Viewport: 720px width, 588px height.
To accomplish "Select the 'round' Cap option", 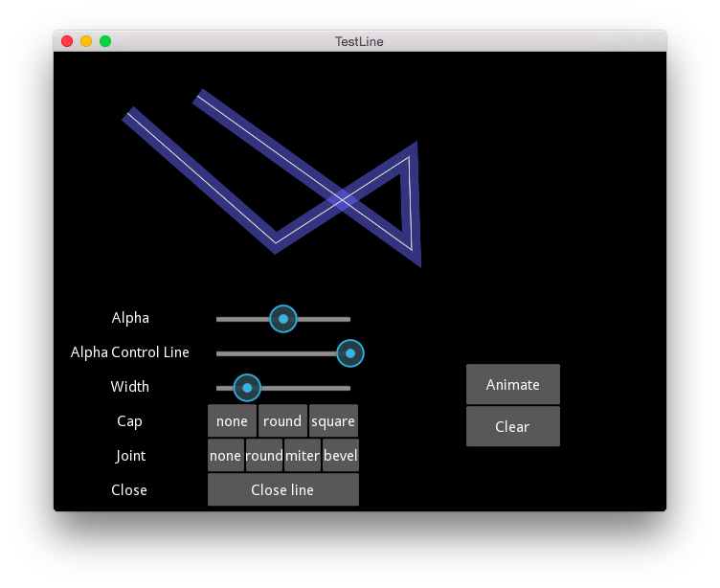I will (x=282, y=420).
